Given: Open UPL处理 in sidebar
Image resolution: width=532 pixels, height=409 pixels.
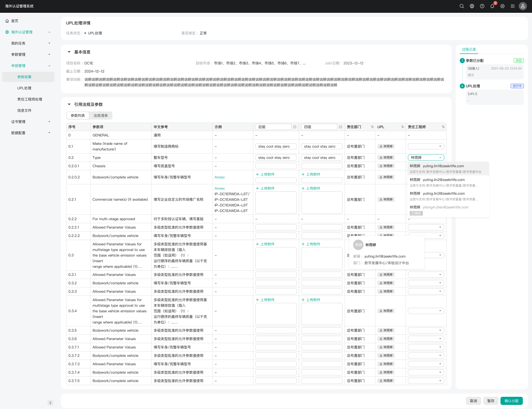Looking at the screenshot, I should [24, 88].
